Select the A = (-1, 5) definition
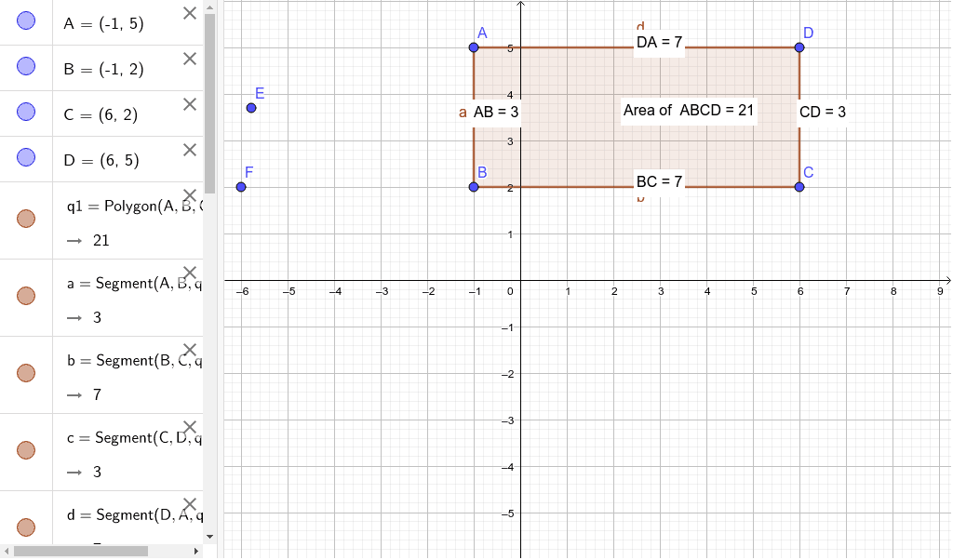The image size is (953, 560). tap(104, 23)
